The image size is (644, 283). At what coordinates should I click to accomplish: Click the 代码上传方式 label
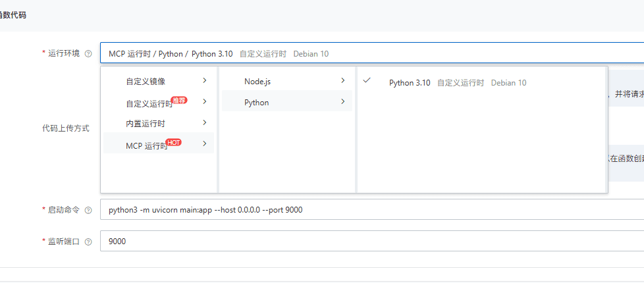pos(66,128)
